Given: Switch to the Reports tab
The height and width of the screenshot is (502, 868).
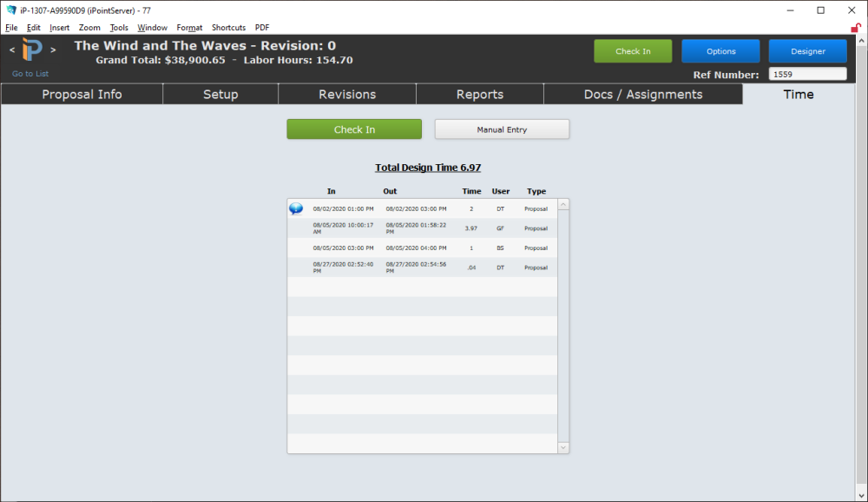Looking at the screenshot, I should pyautogui.click(x=480, y=94).
